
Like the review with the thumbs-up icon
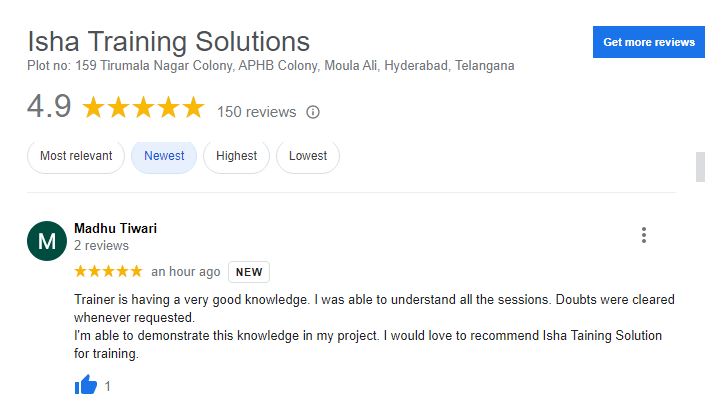(x=86, y=385)
